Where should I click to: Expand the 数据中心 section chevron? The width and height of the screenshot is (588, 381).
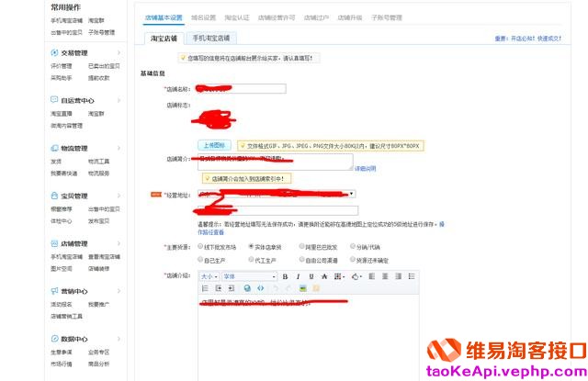[x=119, y=338]
